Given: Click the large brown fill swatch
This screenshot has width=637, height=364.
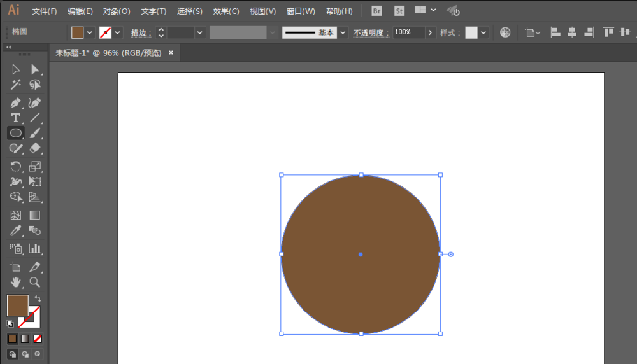Looking at the screenshot, I should pyautogui.click(x=17, y=305).
